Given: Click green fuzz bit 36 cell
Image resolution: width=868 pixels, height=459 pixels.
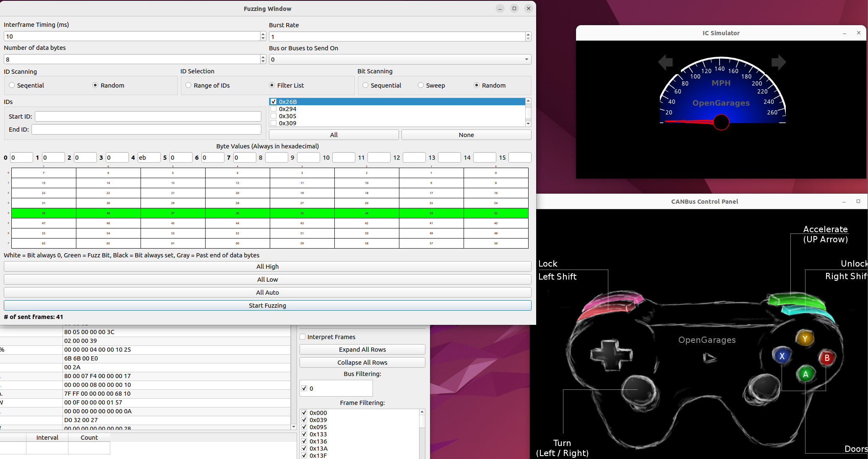Looking at the screenshot, I should [x=237, y=213].
